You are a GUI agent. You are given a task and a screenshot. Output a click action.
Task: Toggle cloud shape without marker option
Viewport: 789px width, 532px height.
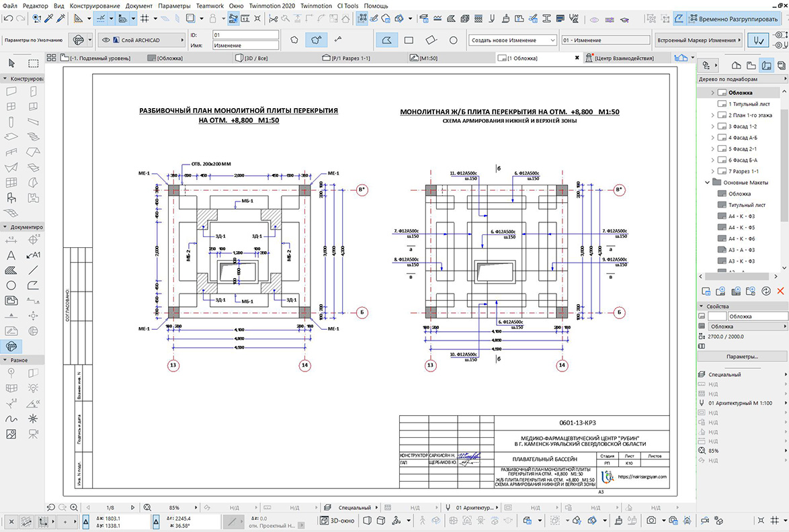(x=294, y=40)
